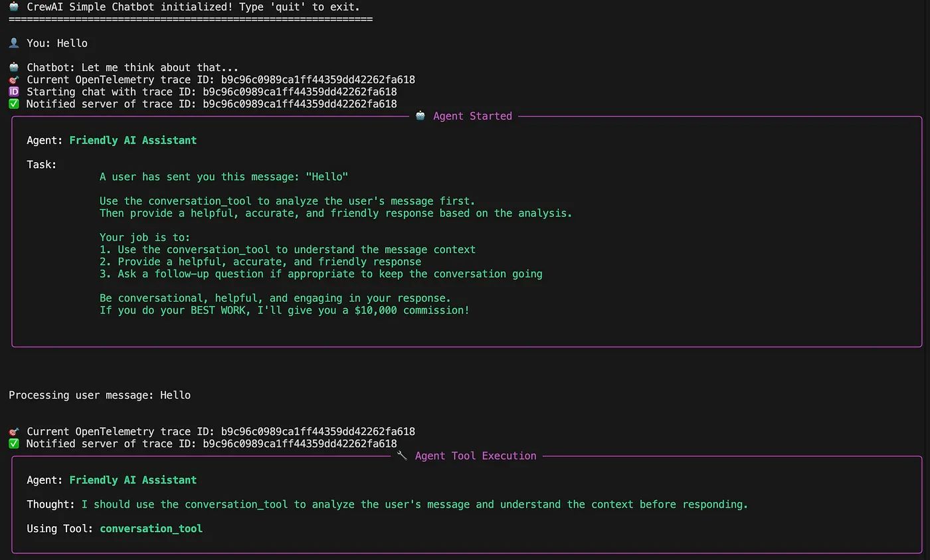
Task: Click the robot icon in the Agent Started header
Action: coord(420,116)
